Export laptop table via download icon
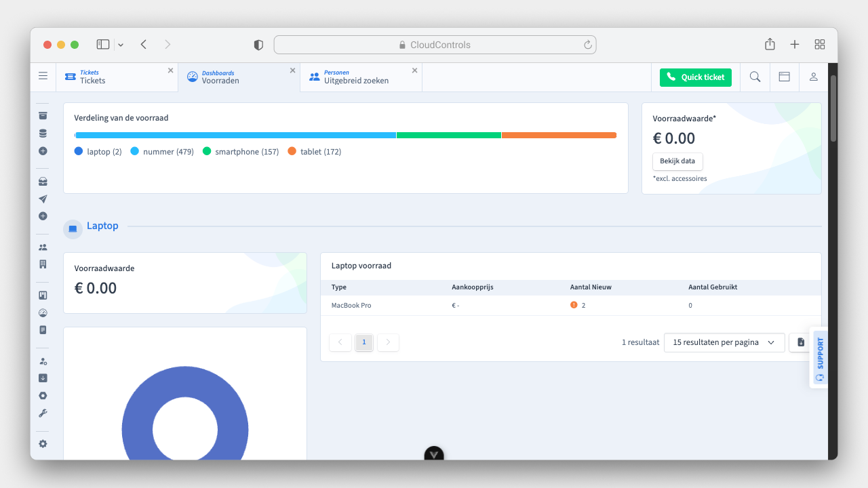 point(801,342)
